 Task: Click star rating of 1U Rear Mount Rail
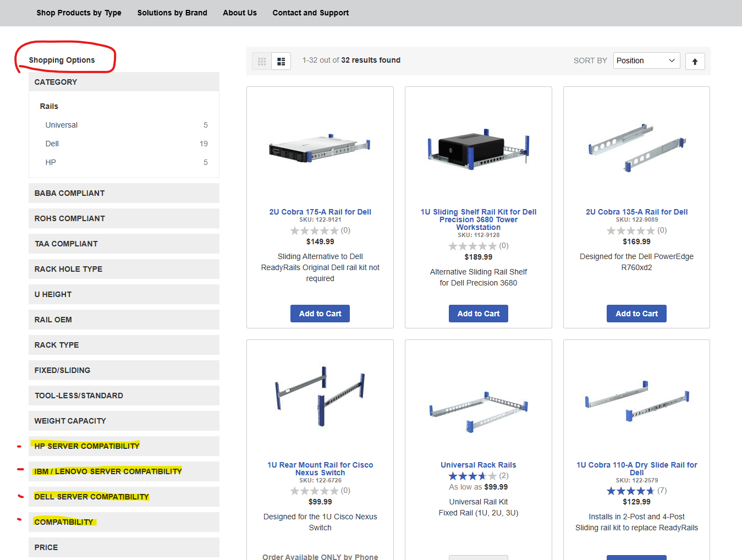[x=315, y=491]
